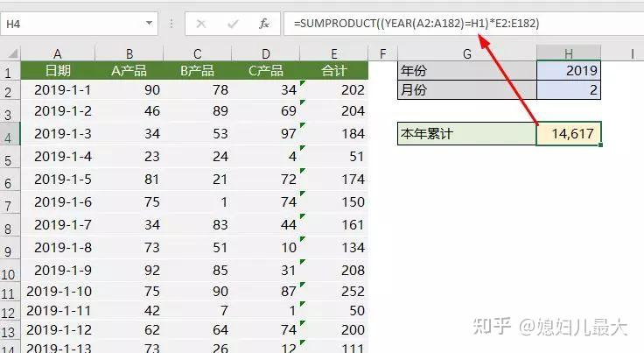Select total cell 202
This screenshot has height=353, width=644.
pyautogui.click(x=334, y=90)
